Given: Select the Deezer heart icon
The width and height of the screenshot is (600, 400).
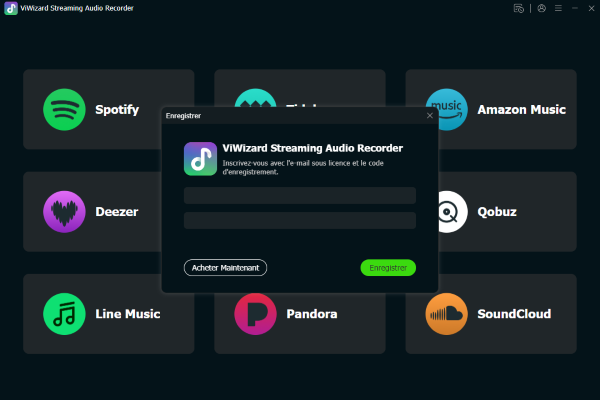Looking at the screenshot, I should (x=64, y=212).
